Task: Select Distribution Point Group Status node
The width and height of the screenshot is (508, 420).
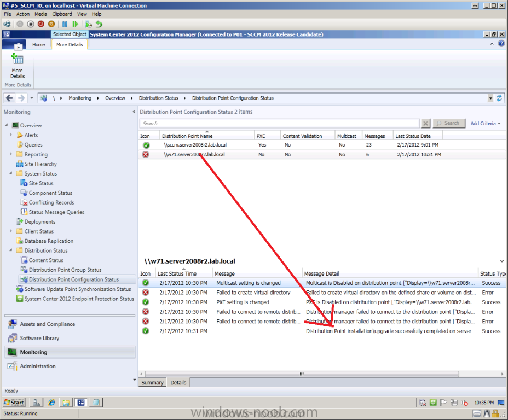Action: (x=65, y=270)
